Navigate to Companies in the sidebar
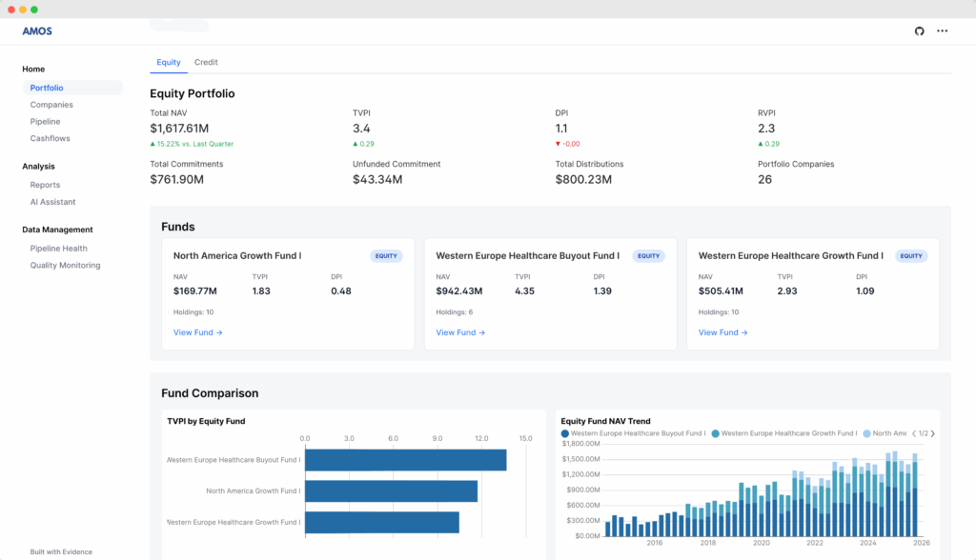 51,105
